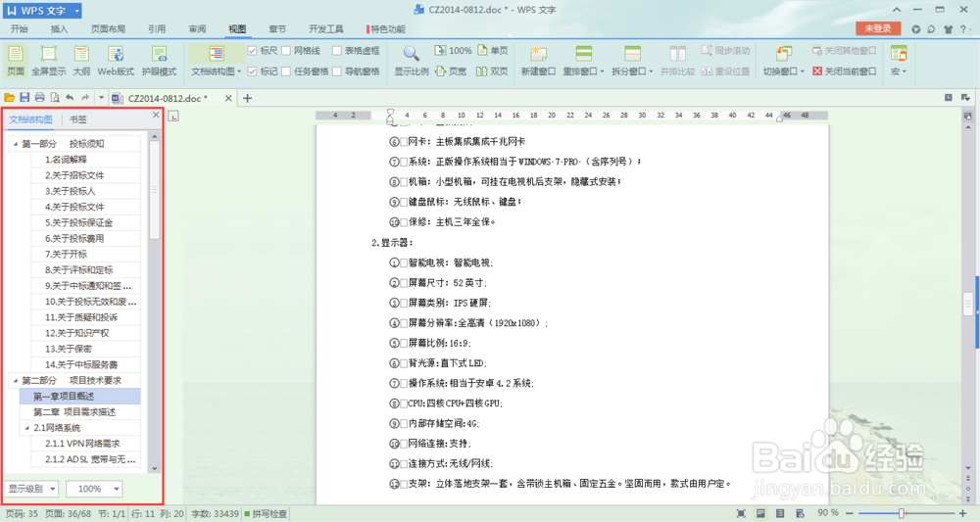The height and width of the screenshot is (522, 980).
Task: Toggle 拼写检查 spell check in status bar
Action: click(267, 514)
